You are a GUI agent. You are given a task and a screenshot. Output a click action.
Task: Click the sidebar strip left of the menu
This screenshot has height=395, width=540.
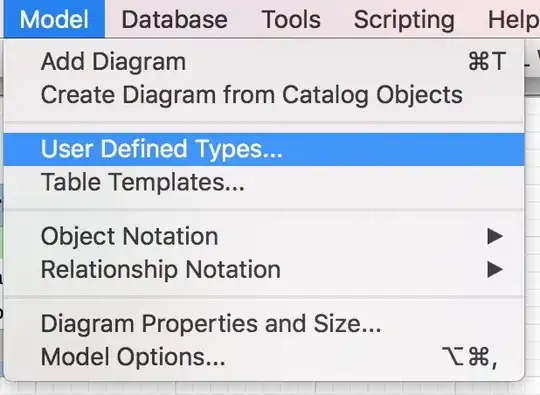[2, 241]
